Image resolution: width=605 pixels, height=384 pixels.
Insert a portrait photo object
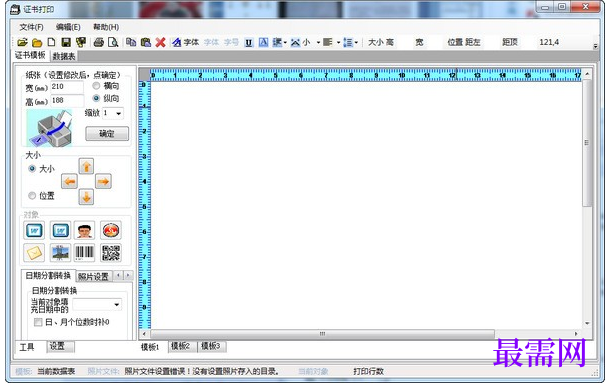point(84,230)
